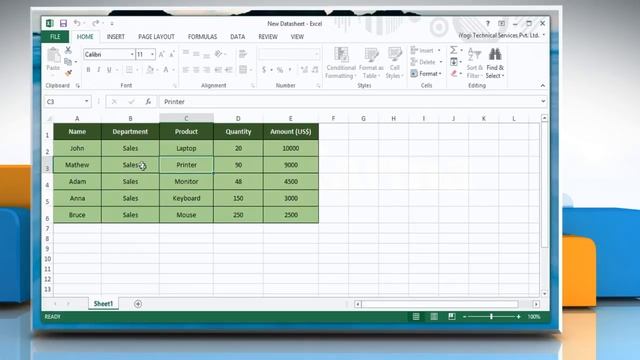Decrease font size
The image size is (640, 360).
(171, 54)
